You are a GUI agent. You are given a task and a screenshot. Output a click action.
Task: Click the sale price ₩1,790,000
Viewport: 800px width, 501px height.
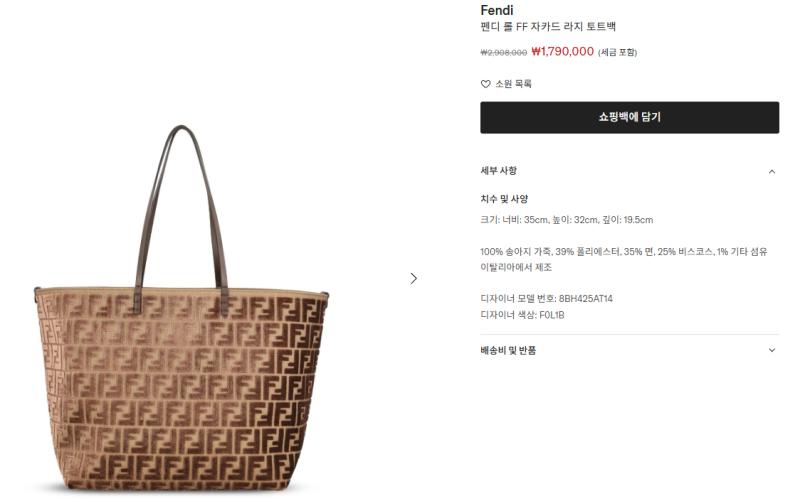tap(562, 52)
